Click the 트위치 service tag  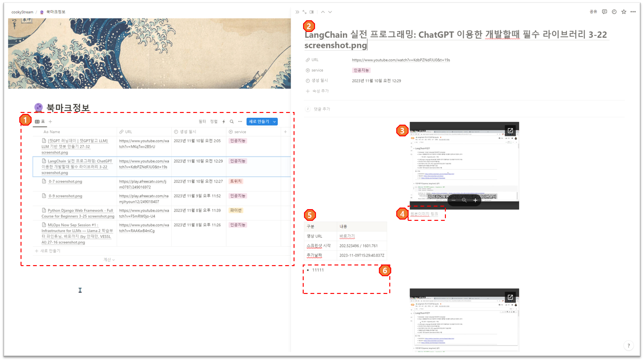coord(236,181)
